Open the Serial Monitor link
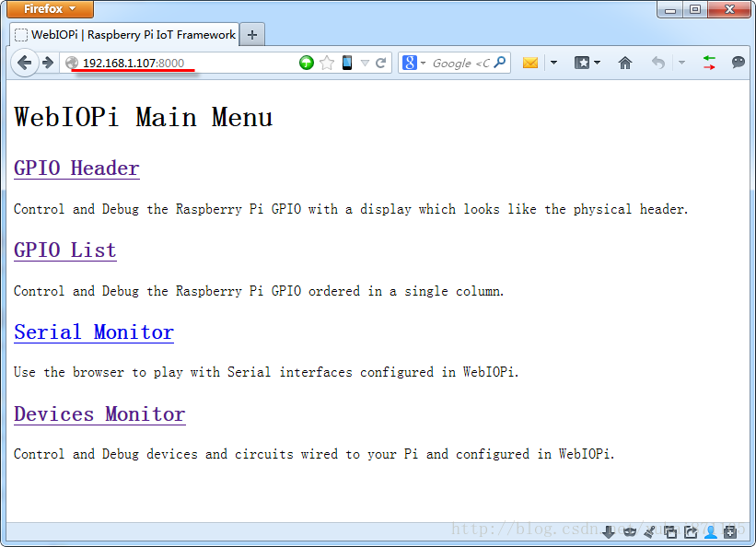The image size is (756, 547). [94, 332]
